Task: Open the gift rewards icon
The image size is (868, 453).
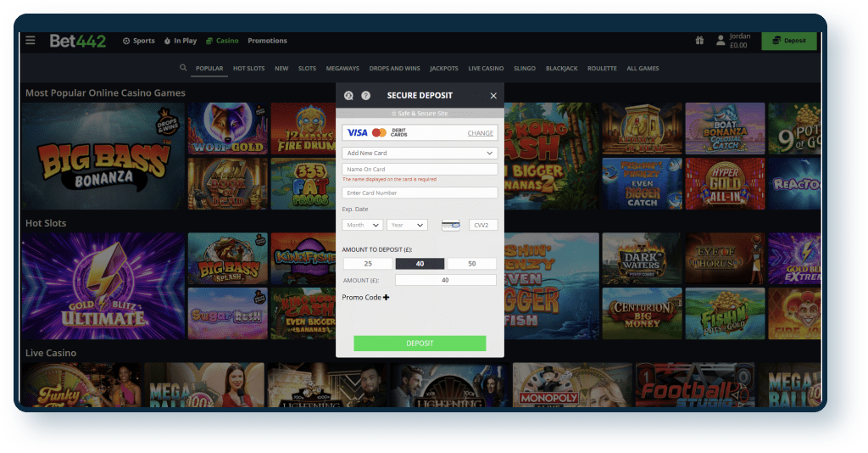Action: click(x=699, y=41)
